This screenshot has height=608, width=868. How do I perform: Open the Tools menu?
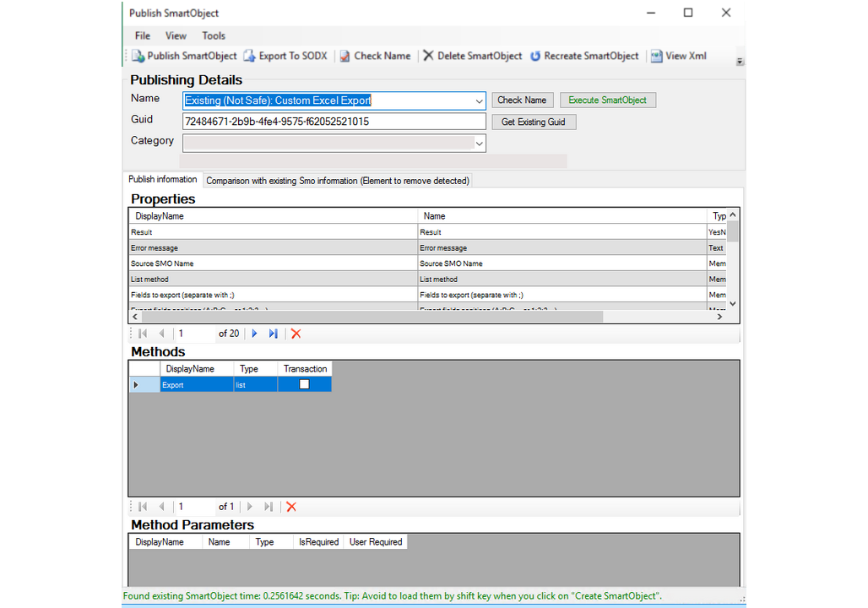(x=214, y=35)
